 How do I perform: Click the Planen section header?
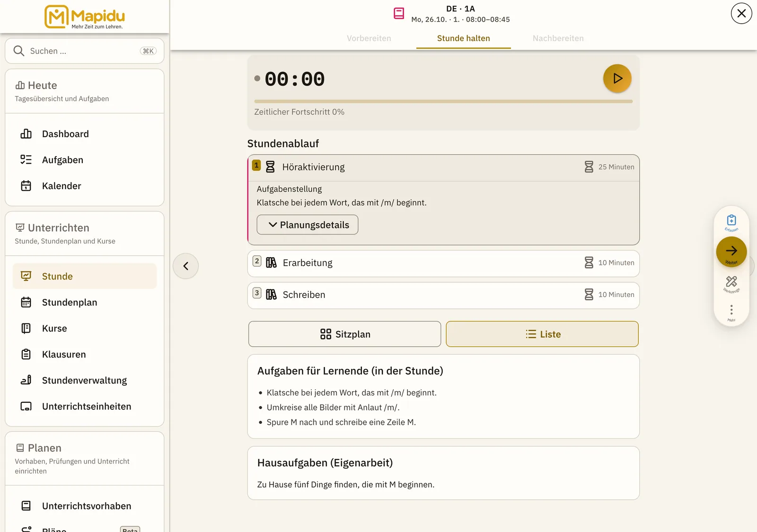[85, 458]
